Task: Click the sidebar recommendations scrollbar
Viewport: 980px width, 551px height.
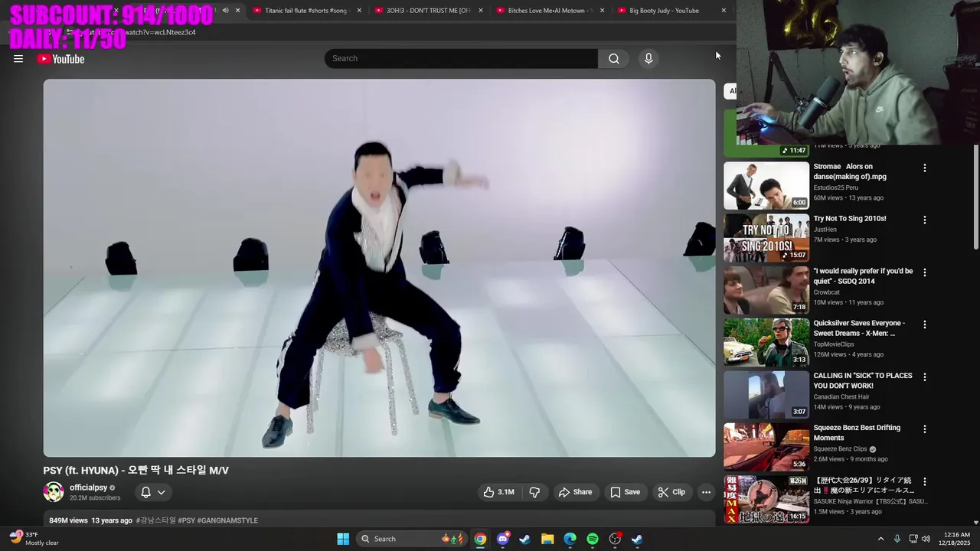Action: tap(975, 197)
